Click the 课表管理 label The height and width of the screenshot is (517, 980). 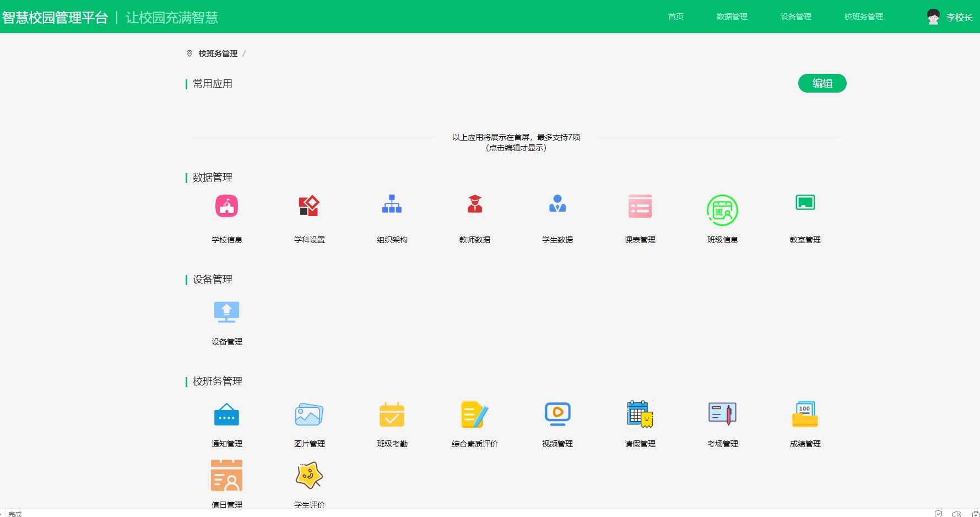point(640,240)
